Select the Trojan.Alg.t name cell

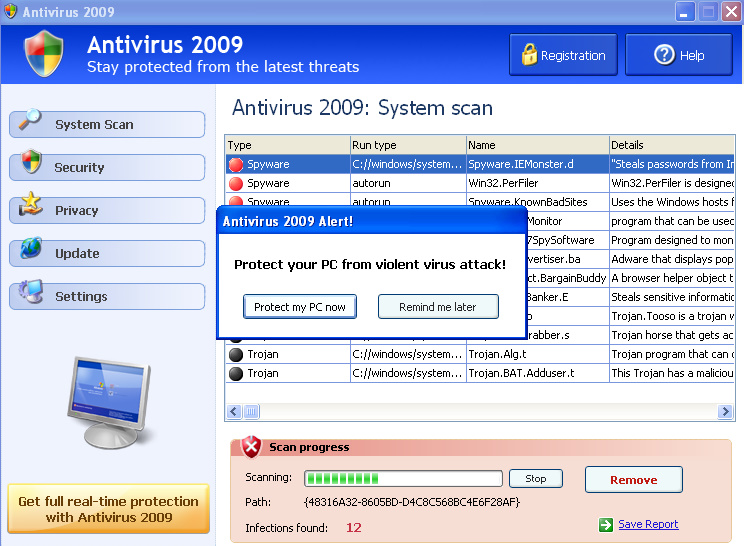[x=538, y=354]
